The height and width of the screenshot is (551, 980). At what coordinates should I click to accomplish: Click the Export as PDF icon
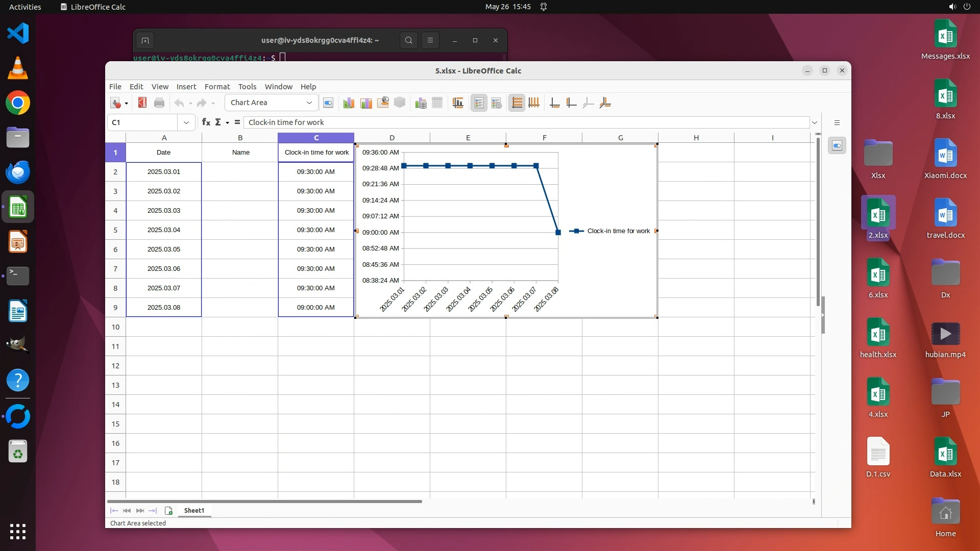[x=142, y=103]
